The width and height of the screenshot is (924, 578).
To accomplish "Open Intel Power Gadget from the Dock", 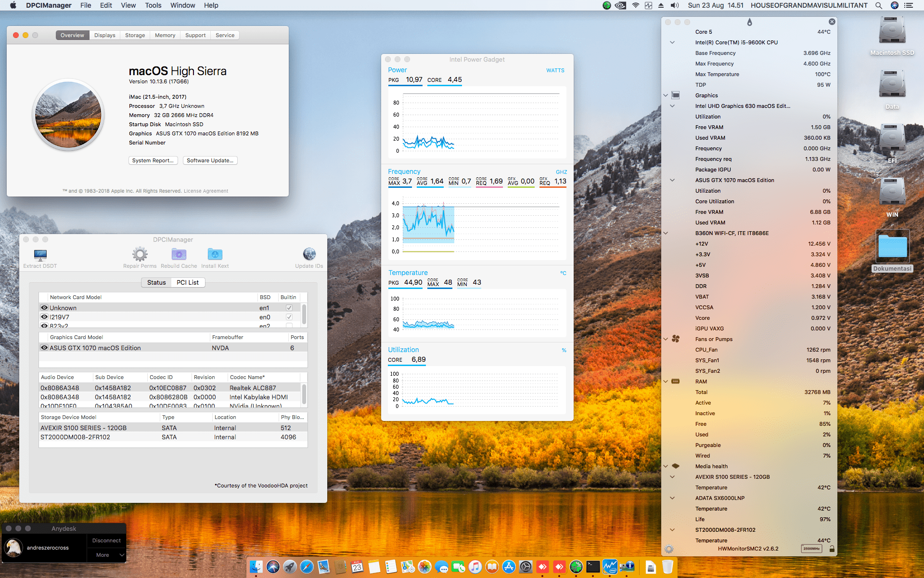I will (x=610, y=567).
